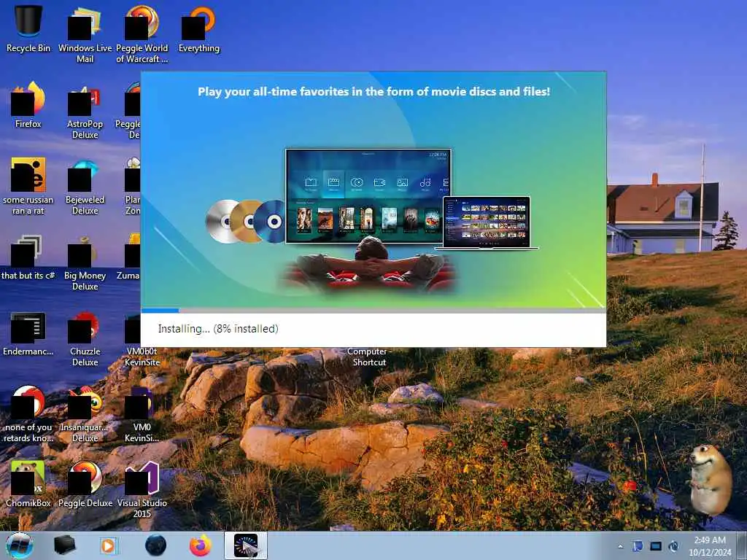Click the installer progress bar

(373, 311)
